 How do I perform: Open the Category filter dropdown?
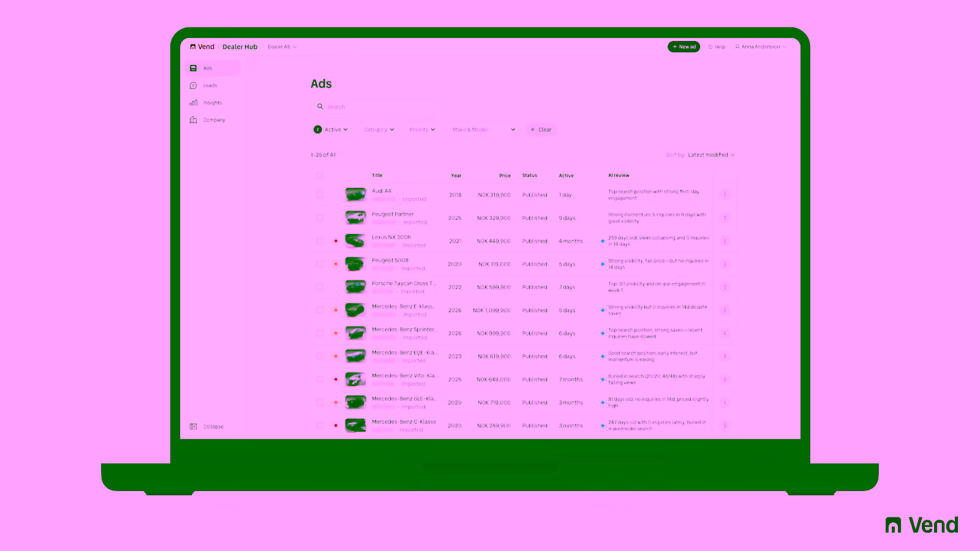(379, 130)
